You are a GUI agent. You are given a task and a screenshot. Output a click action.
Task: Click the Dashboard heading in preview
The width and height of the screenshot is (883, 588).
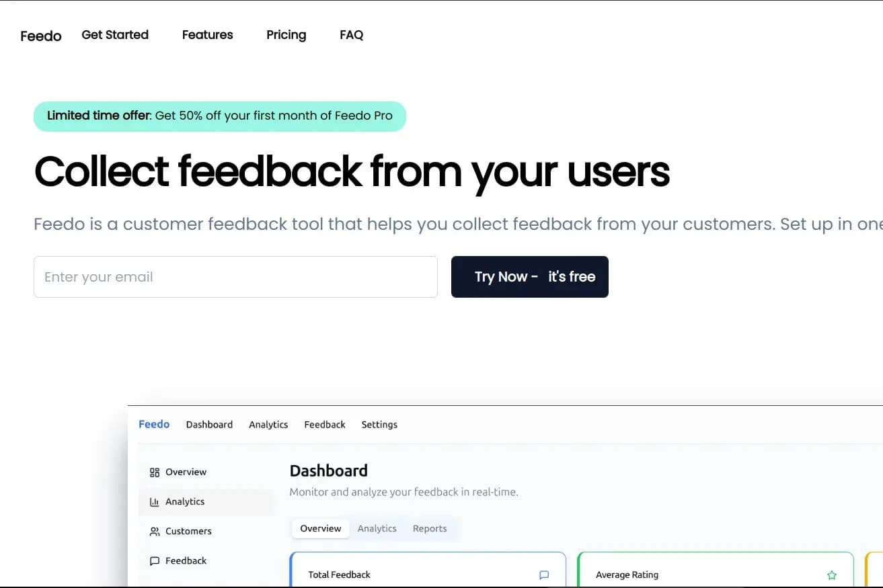click(x=329, y=471)
